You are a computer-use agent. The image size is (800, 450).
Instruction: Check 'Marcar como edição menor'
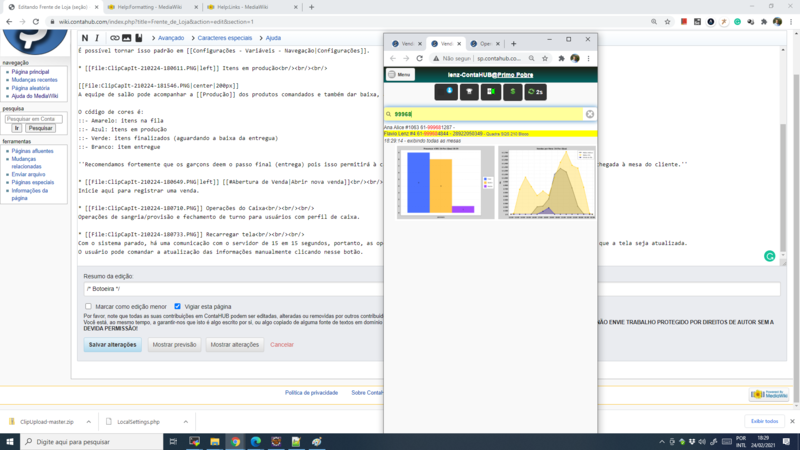[x=88, y=306]
